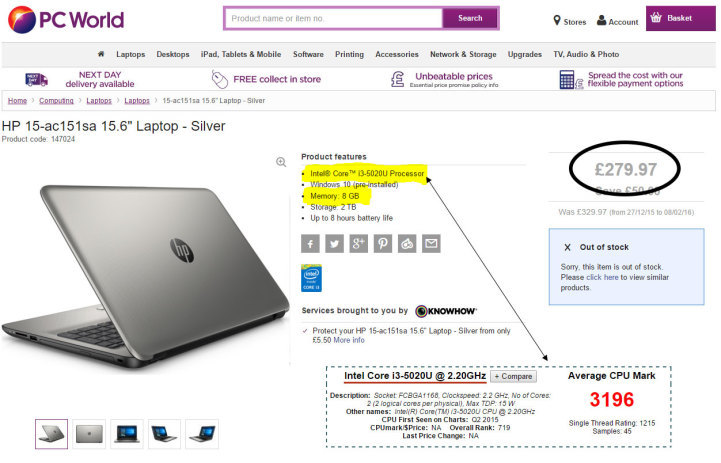721x463 pixels.
Task: Select the second laptop thumbnail image
Action: click(89, 434)
